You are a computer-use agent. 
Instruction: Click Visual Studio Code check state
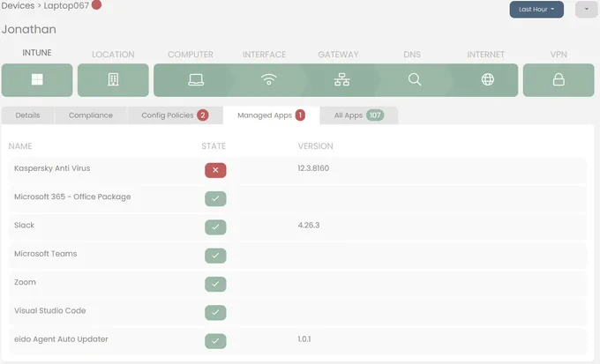click(215, 312)
